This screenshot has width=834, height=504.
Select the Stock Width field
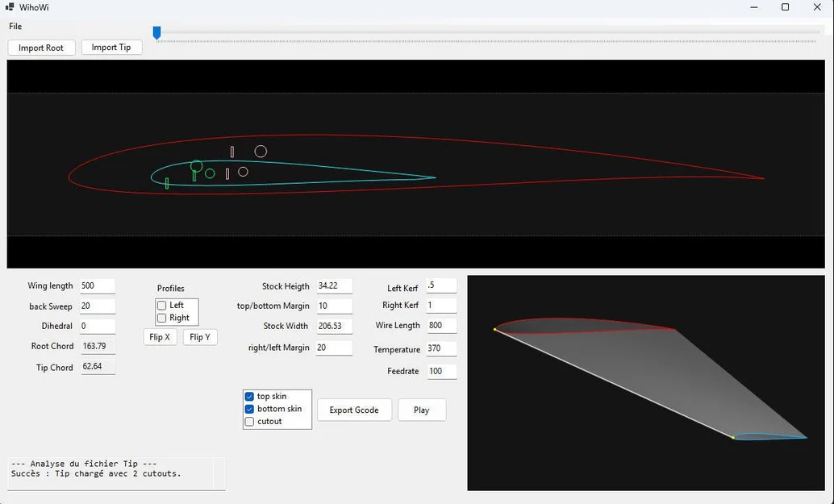pos(333,326)
